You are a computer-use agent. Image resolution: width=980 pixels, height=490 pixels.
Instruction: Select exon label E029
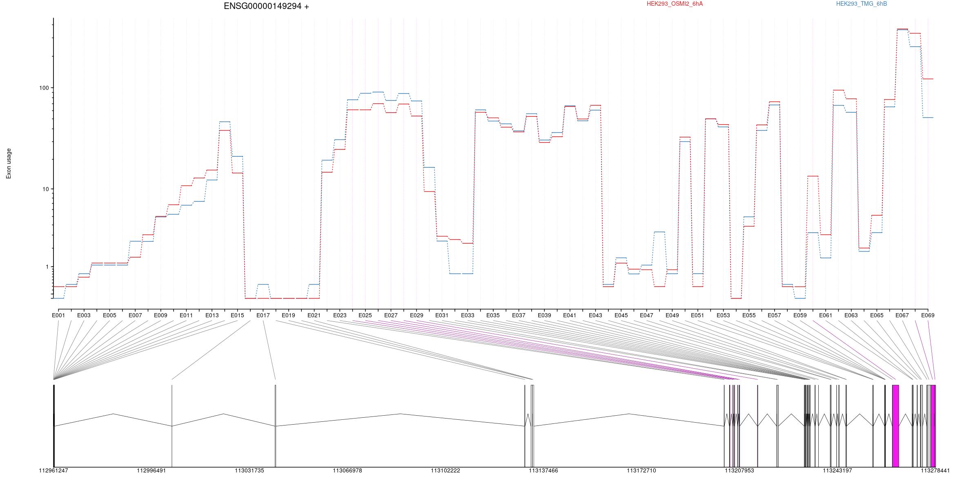(x=416, y=315)
